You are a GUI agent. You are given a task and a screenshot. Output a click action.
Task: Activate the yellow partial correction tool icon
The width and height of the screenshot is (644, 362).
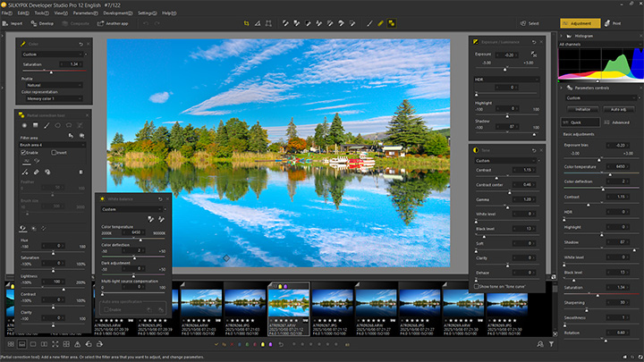393,23
